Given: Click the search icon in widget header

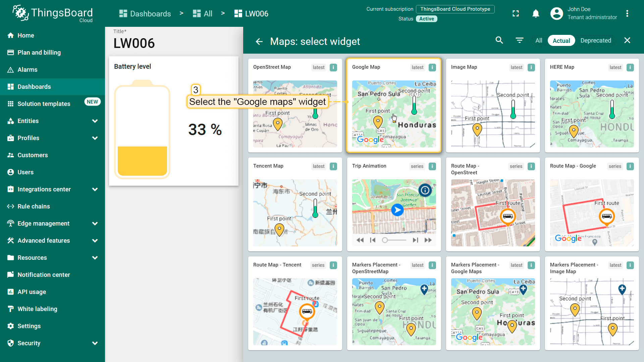Looking at the screenshot, I should [499, 41].
